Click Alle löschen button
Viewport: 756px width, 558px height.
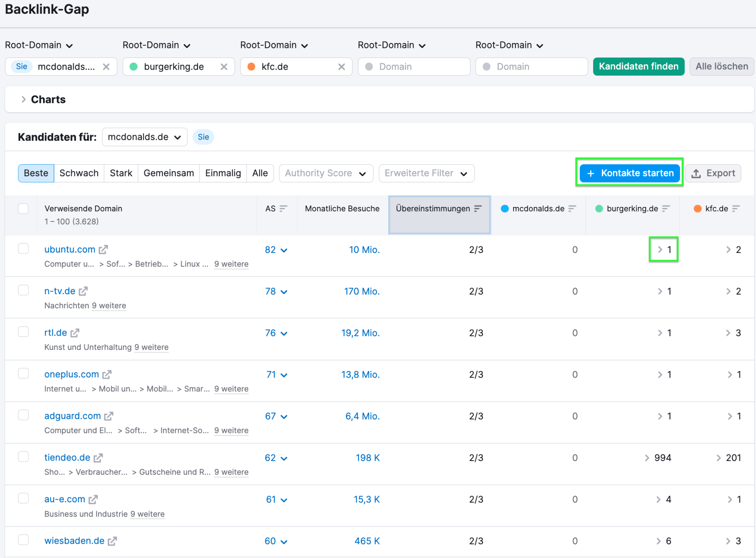pyautogui.click(x=722, y=67)
